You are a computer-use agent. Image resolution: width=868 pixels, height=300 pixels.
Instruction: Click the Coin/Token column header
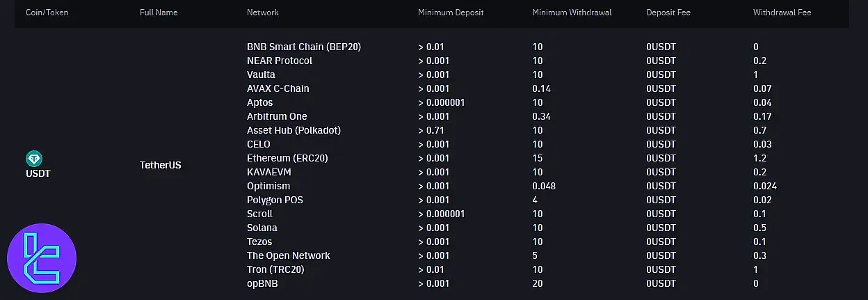coord(47,13)
